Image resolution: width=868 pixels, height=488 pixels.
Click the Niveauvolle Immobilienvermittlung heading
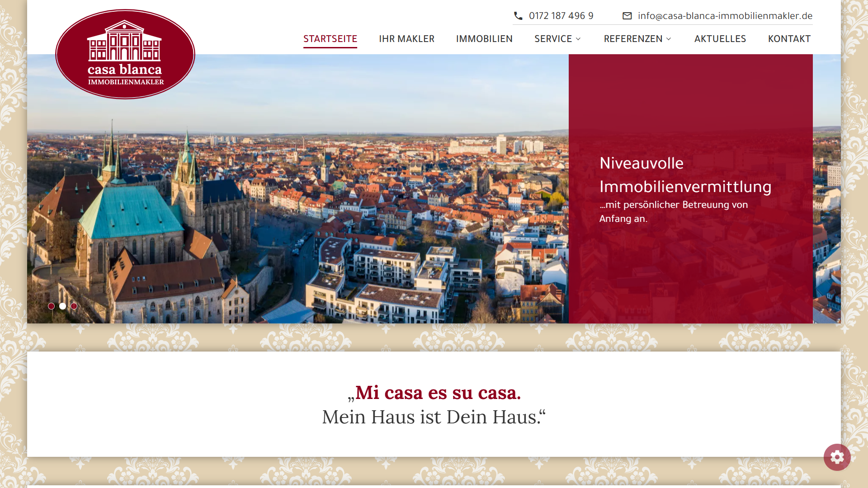click(685, 175)
